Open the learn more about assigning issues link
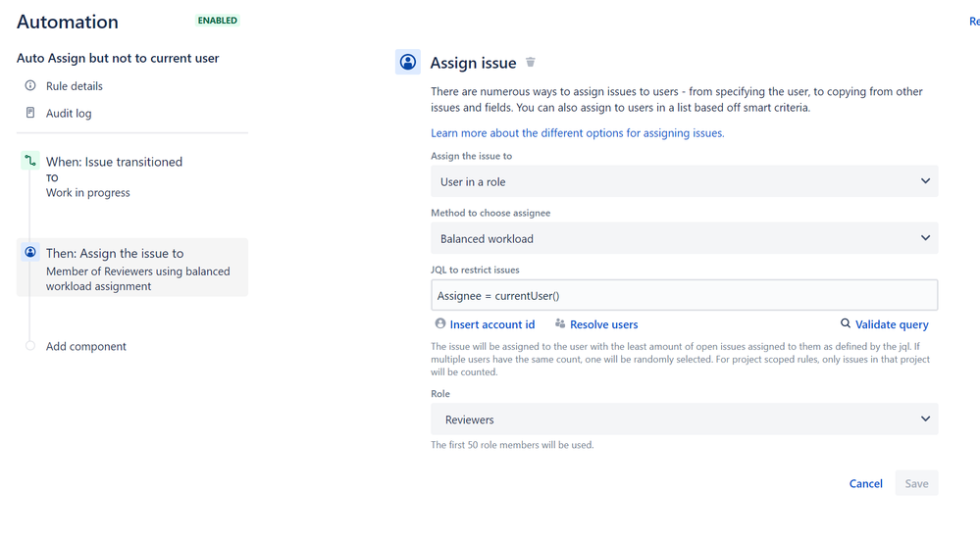The image size is (980, 542). coord(577,133)
